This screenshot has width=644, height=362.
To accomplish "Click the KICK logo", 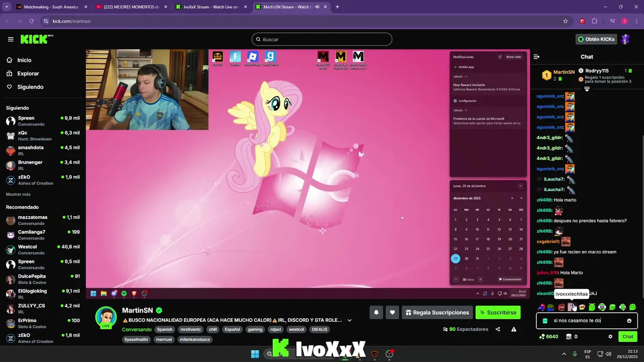I will [x=37, y=39].
